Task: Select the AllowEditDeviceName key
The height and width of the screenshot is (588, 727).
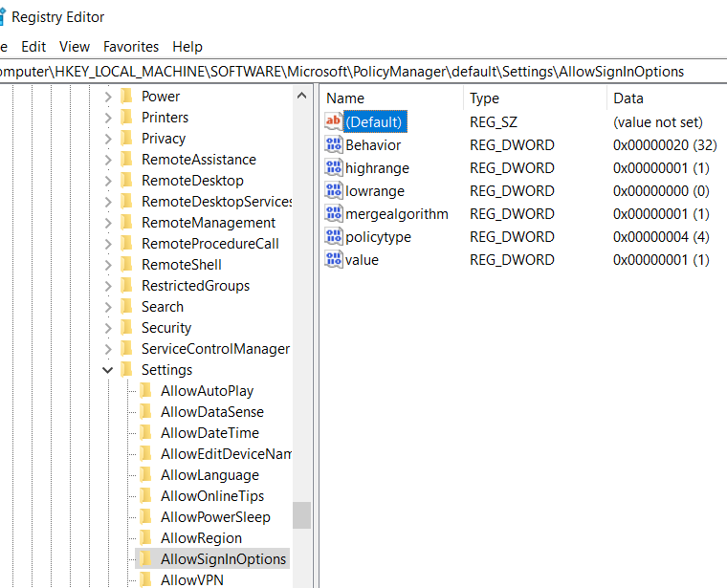Action: click(x=226, y=454)
